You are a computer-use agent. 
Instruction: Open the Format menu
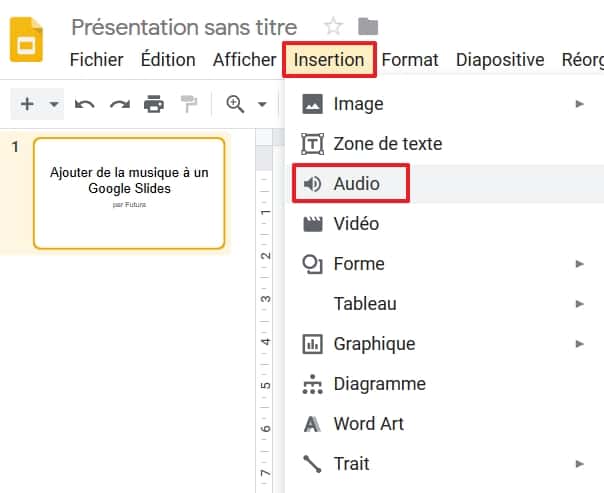tap(410, 60)
